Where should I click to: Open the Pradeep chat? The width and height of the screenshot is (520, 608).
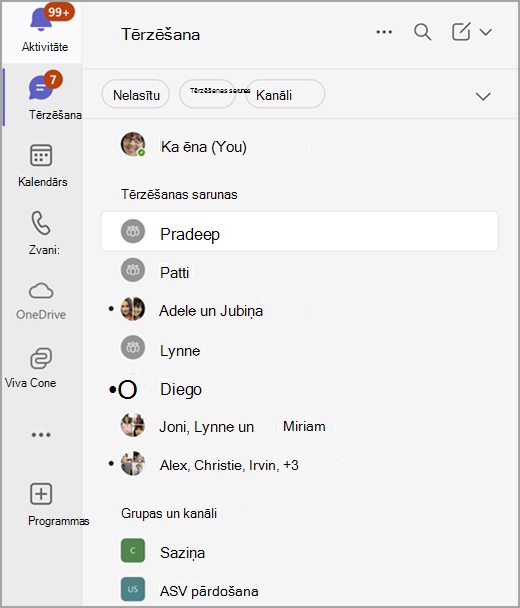(x=299, y=231)
